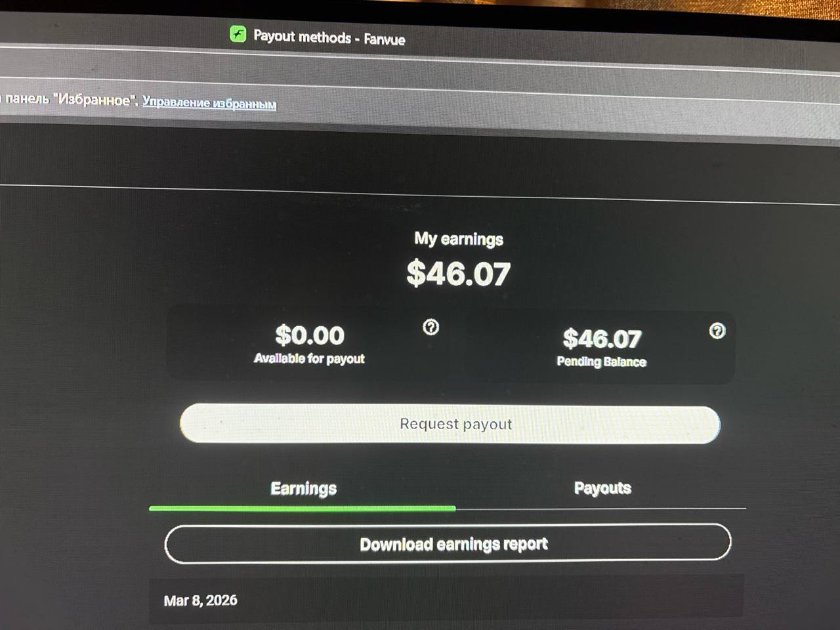Select the 'Payout methods - Fanvue' browser tab title
Viewport: 840px width, 630px height.
pyautogui.click(x=329, y=37)
